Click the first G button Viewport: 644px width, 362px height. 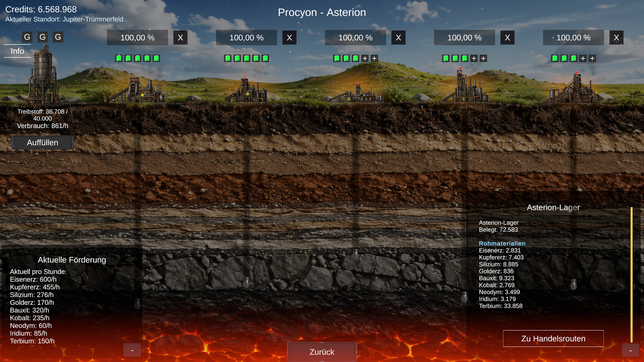tap(27, 37)
